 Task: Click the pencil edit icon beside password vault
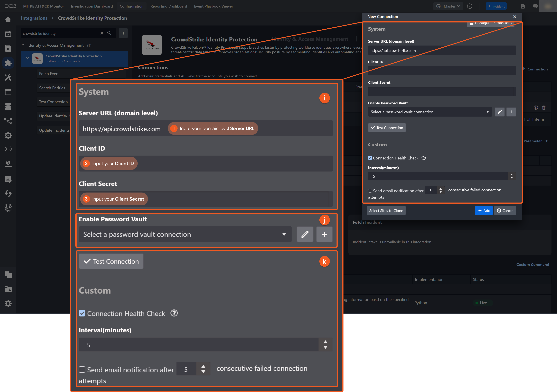[x=500, y=112]
